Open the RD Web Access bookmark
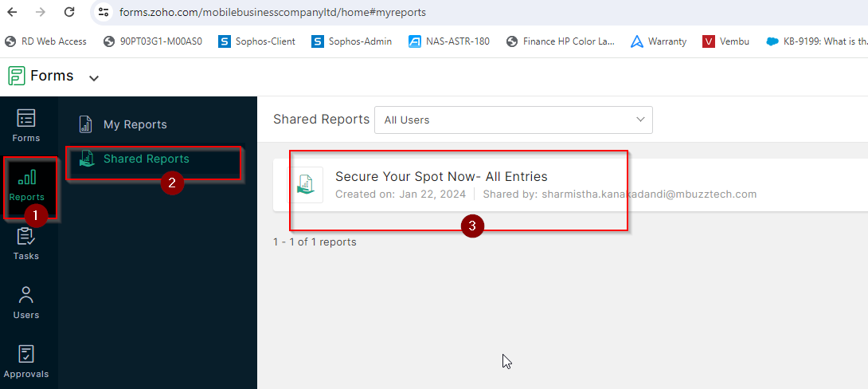Viewport: 868px width, 389px height. pyautogui.click(x=45, y=41)
